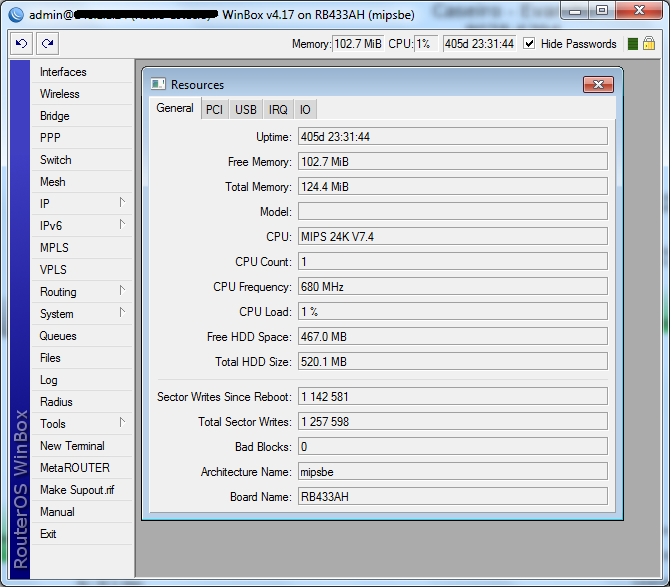The height and width of the screenshot is (587, 670).
Task: Open the Wireless menu item
Action: pos(82,94)
